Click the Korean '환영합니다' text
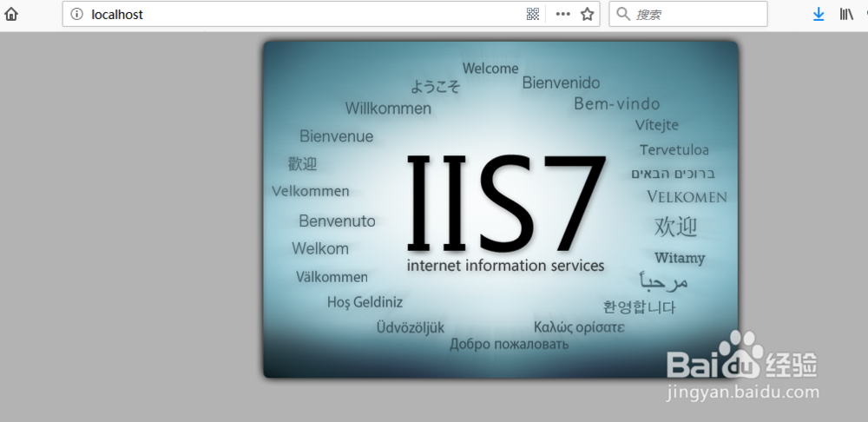 coord(640,307)
